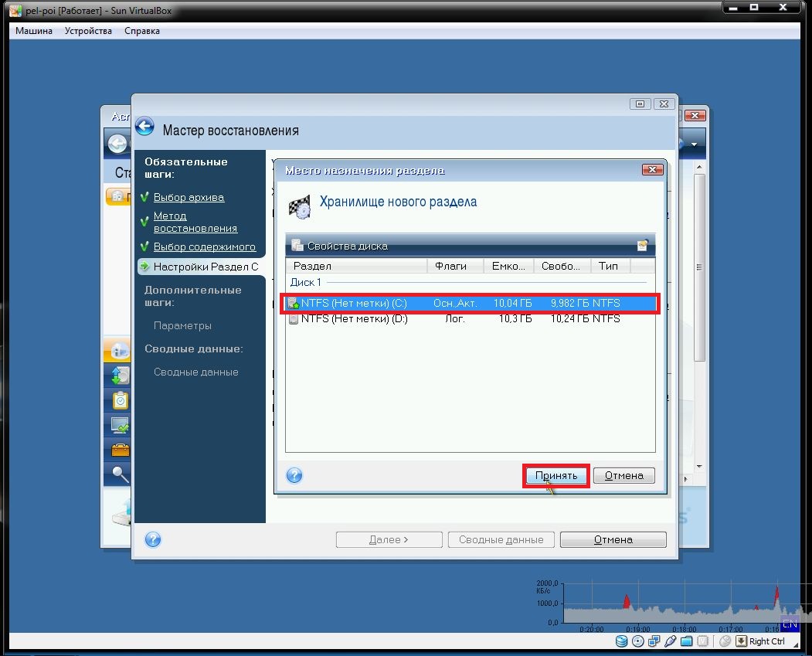The image size is (812, 656).
Task: Go back using the wizard's blue arrow
Action: click(x=145, y=127)
